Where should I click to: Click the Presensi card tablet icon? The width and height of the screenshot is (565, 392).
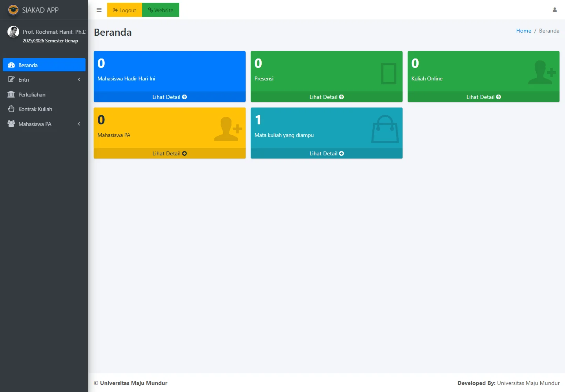click(x=388, y=73)
